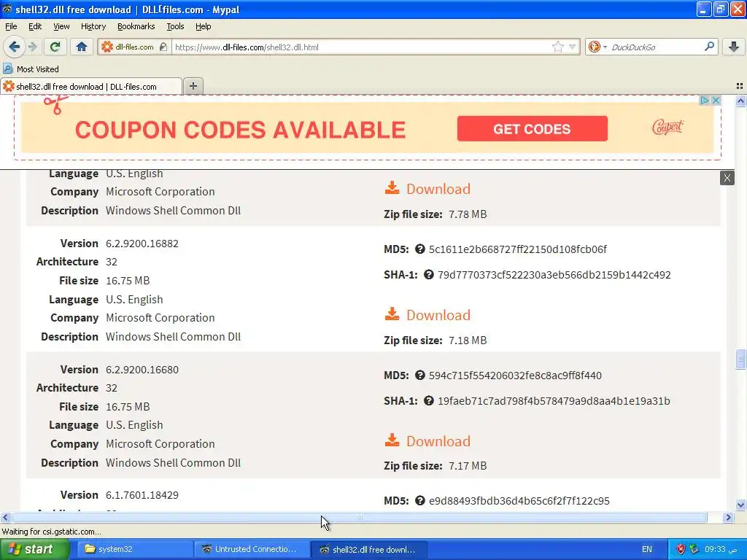This screenshot has height=560, width=747.
Task: Click the EN language indicator
Action: pos(646,549)
